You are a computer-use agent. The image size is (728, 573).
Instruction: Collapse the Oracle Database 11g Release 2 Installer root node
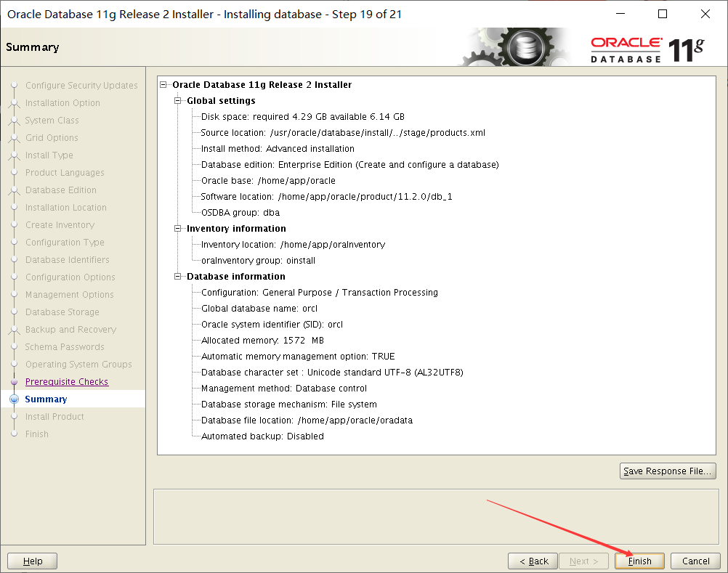point(163,84)
